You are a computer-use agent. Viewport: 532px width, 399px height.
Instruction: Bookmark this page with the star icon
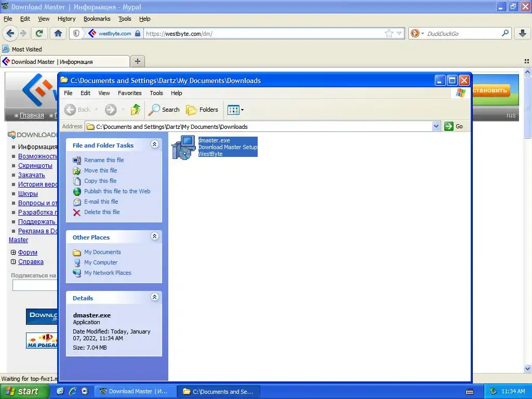click(x=389, y=33)
